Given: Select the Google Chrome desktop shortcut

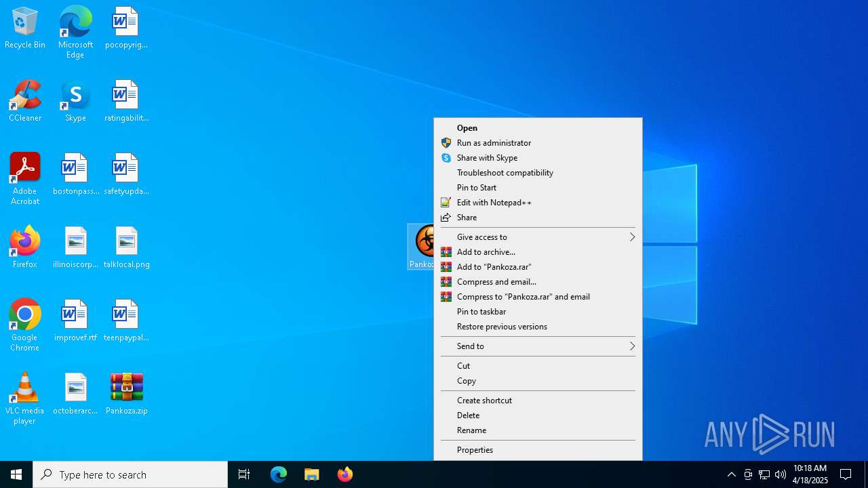Looking at the screenshot, I should click(x=25, y=325).
